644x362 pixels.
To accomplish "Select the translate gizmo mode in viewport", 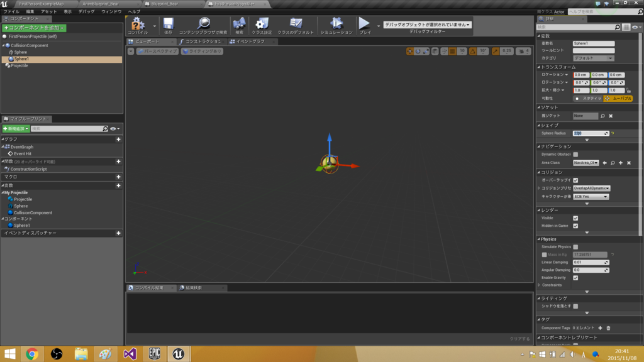I will tap(410, 52).
